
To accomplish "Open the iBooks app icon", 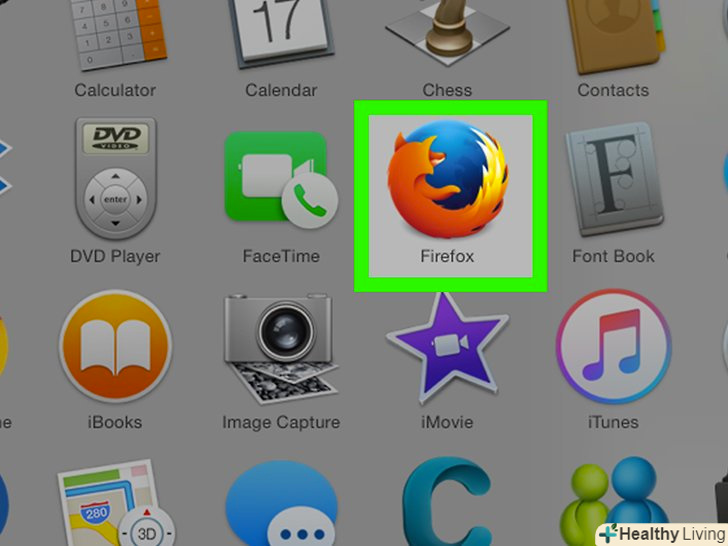I will tap(115, 346).
